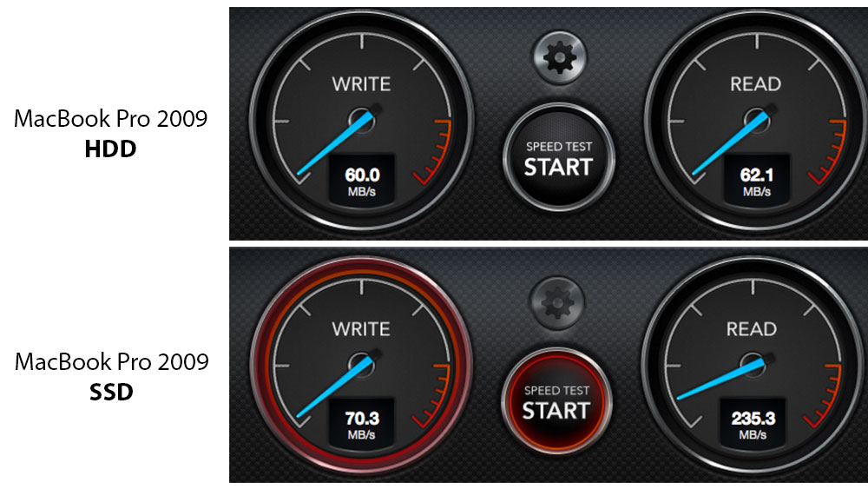Click the SSD WRITE gauge needle hub
Viewport: 868px width, 489px height.
pos(361,364)
